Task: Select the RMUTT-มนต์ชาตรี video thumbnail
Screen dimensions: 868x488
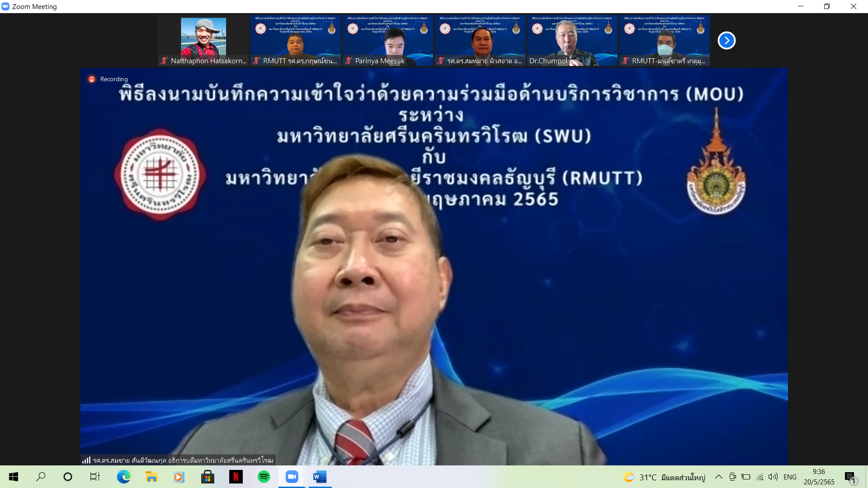Action: 665,41
